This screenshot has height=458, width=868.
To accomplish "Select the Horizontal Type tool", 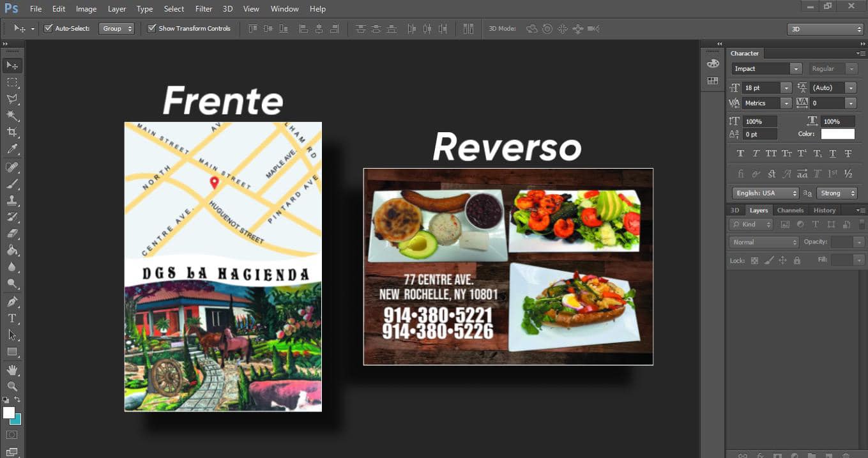I will [x=12, y=318].
